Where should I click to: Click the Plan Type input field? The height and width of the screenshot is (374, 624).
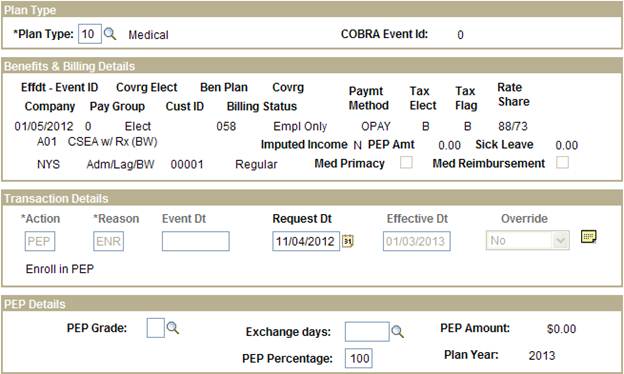click(90, 34)
